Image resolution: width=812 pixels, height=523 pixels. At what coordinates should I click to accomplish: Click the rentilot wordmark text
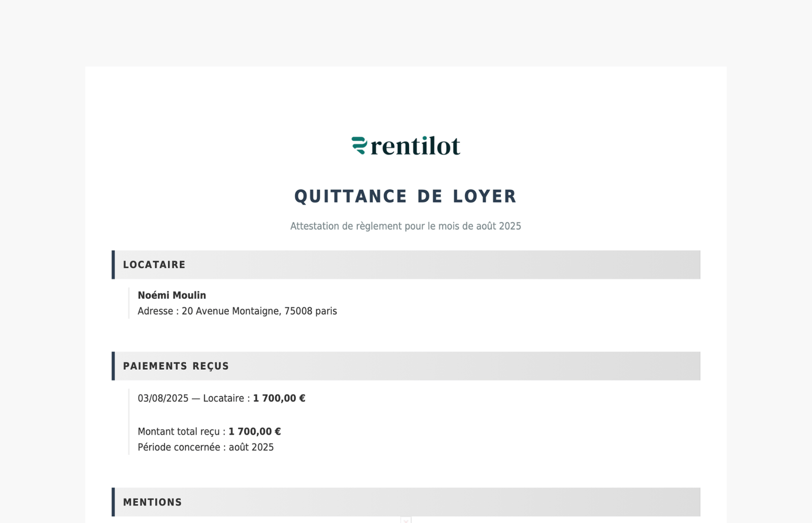click(415, 147)
